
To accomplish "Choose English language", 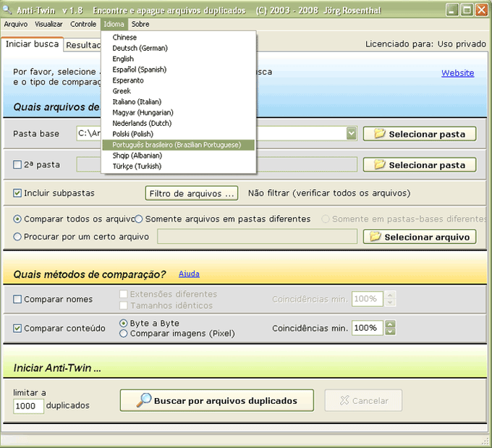I will tap(178, 59).
